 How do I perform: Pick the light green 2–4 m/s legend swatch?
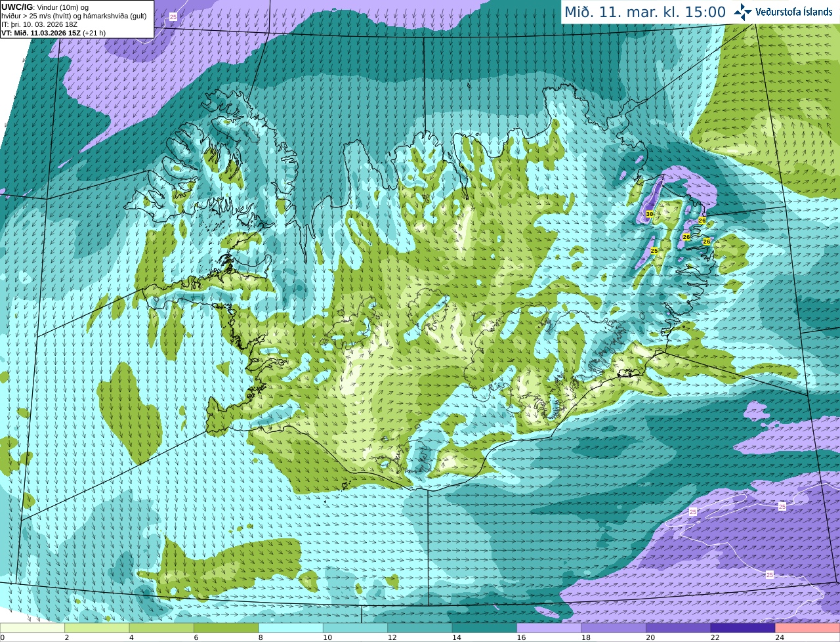coord(97,628)
